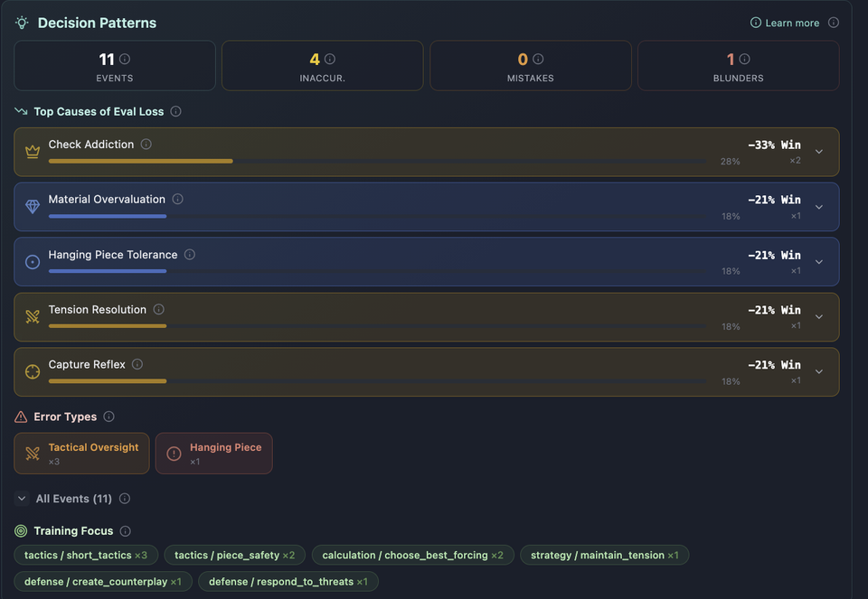Select the tactics / piece_safety tag

click(235, 555)
